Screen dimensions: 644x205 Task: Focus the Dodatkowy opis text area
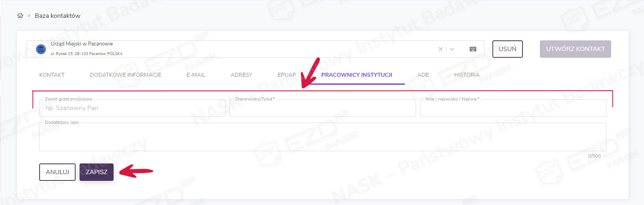click(323, 137)
